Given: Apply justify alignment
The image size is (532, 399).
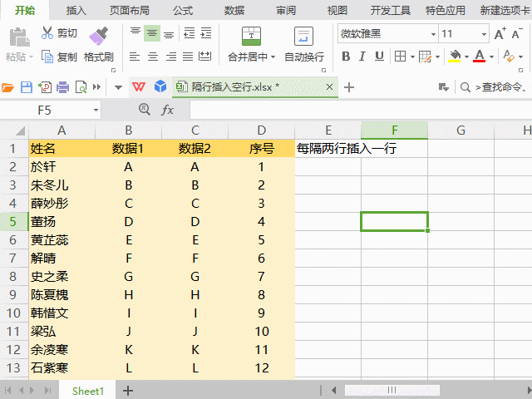Looking at the screenshot, I should coord(188,57).
